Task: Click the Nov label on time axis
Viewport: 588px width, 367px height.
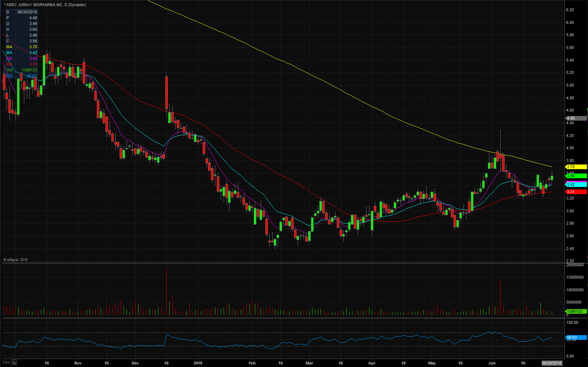Action: pyautogui.click(x=78, y=363)
